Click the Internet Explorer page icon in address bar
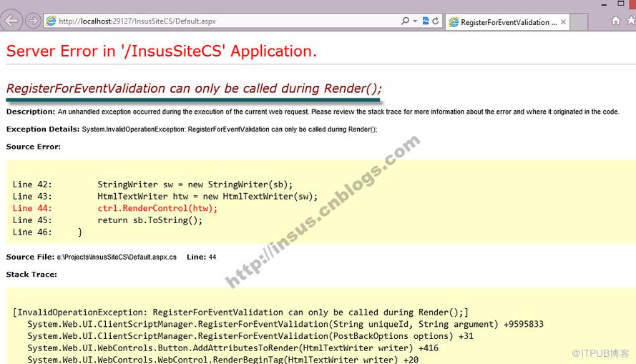This screenshot has height=364, width=636. coord(51,21)
